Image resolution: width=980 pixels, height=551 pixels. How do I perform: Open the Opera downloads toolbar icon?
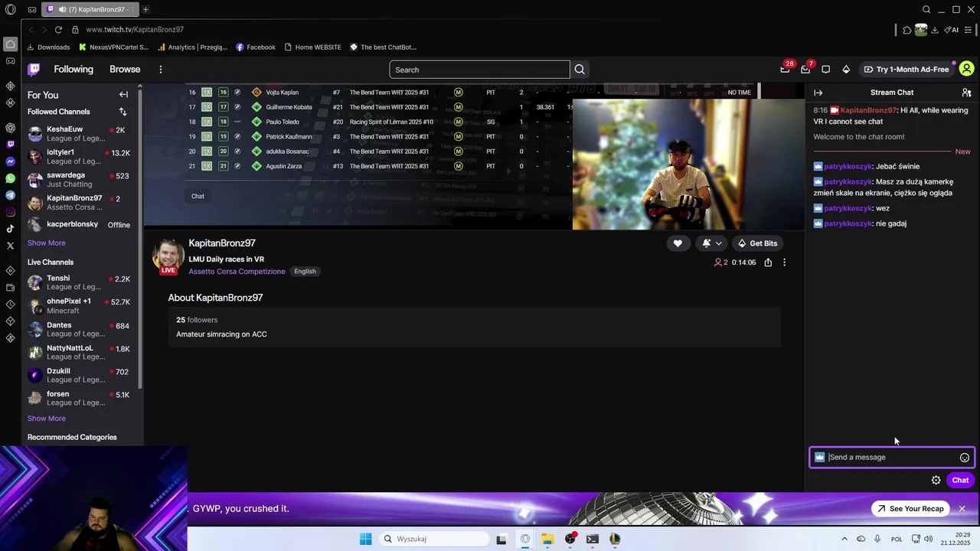[x=935, y=30]
